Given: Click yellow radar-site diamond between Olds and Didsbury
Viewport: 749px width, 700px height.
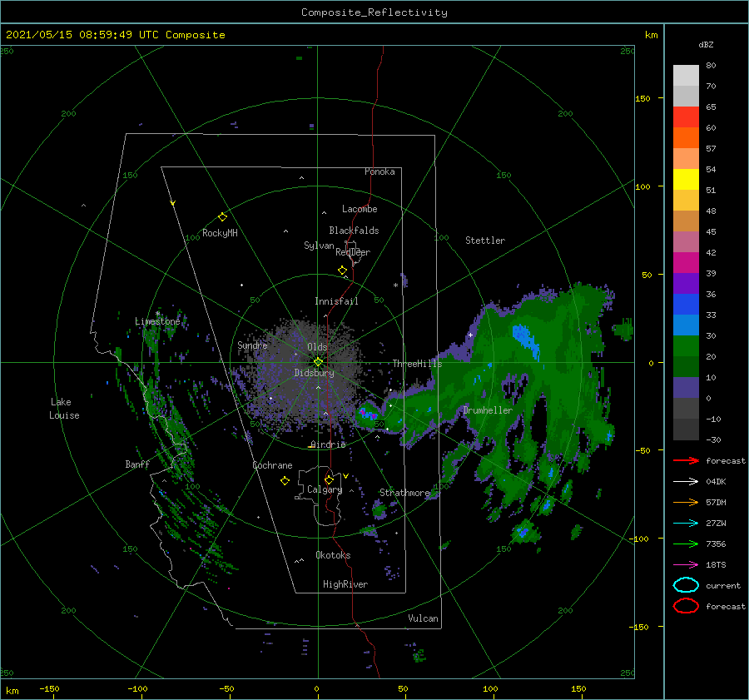Looking at the screenshot, I should tap(318, 362).
